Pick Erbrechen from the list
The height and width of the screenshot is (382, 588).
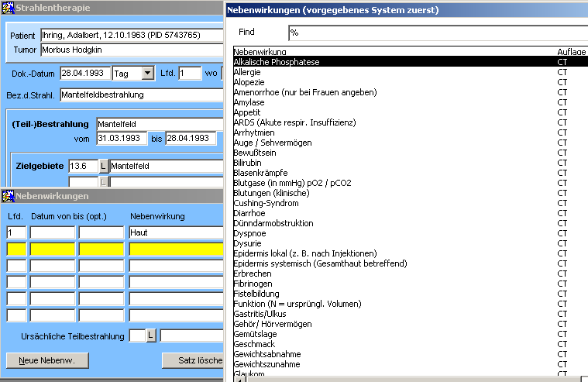coord(252,274)
